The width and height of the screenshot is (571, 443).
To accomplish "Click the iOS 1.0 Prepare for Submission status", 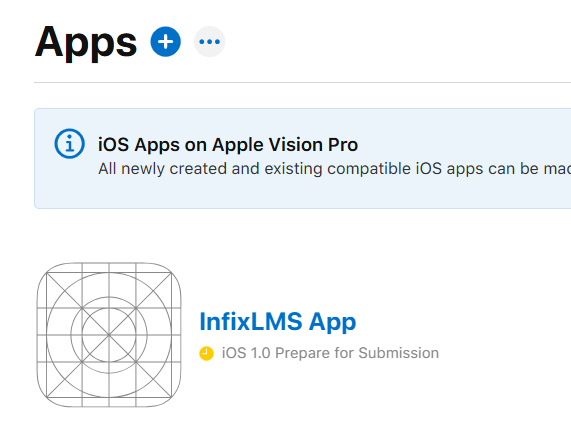I will (330, 353).
